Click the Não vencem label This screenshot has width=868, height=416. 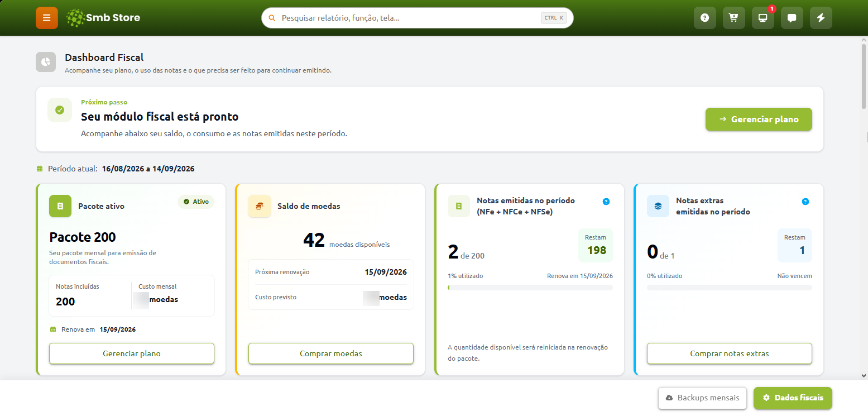(795, 276)
